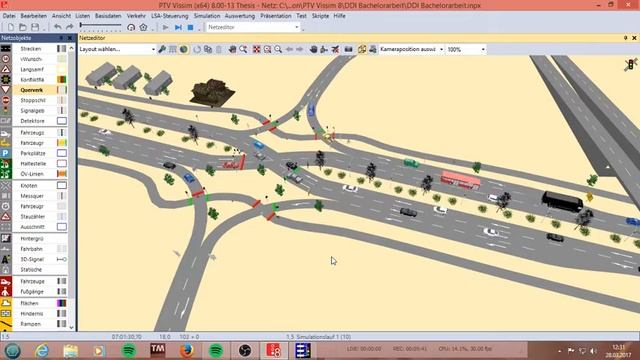Viewport: 640px width, 360px height.
Task: Select Rampen row in Netzobjekte
Action: [x=34, y=324]
